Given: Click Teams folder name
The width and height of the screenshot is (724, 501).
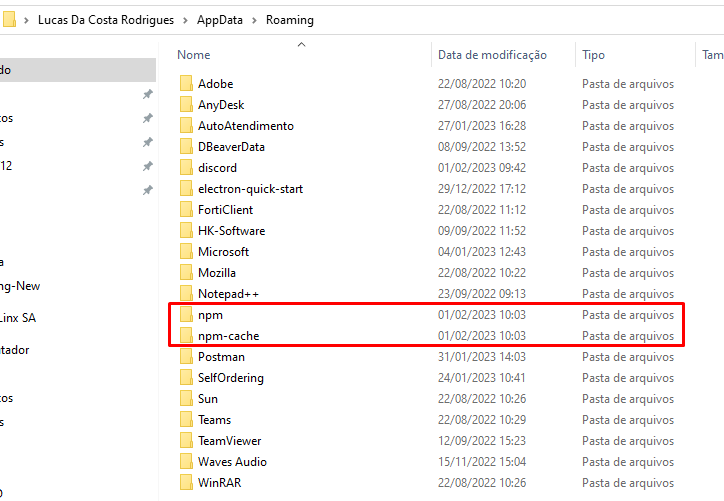Looking at the screenshot, I should (214, 420).
